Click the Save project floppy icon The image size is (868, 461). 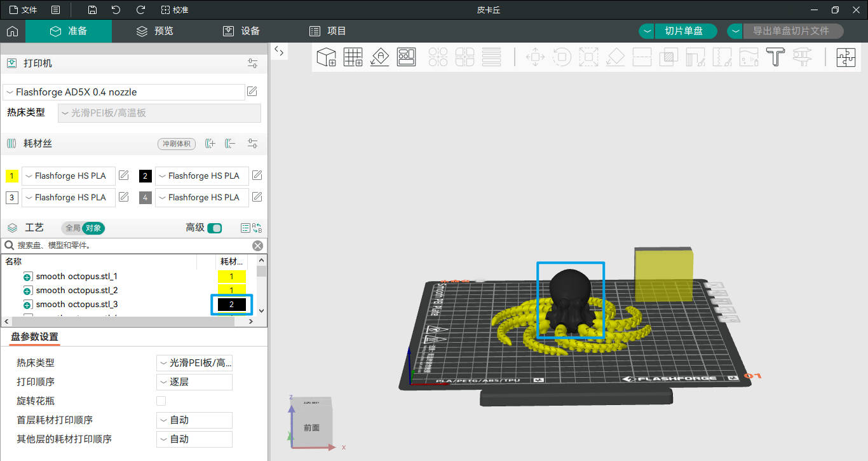[93, 10]
